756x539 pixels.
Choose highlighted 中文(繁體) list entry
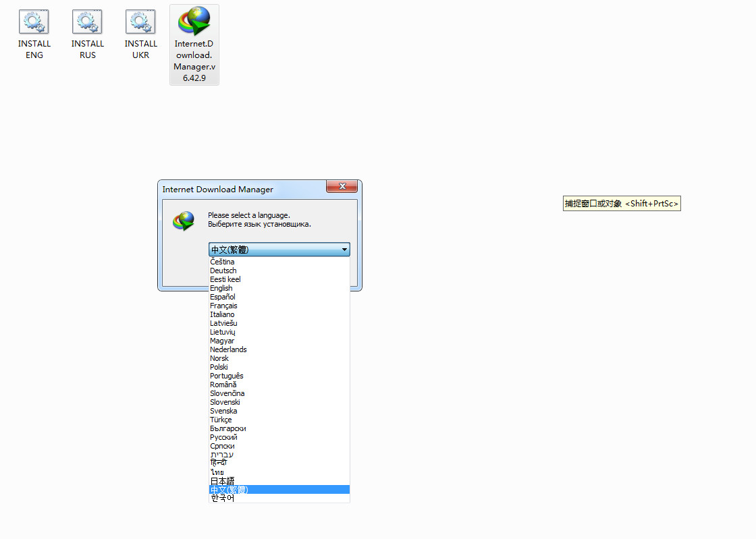tap(279, 489)
